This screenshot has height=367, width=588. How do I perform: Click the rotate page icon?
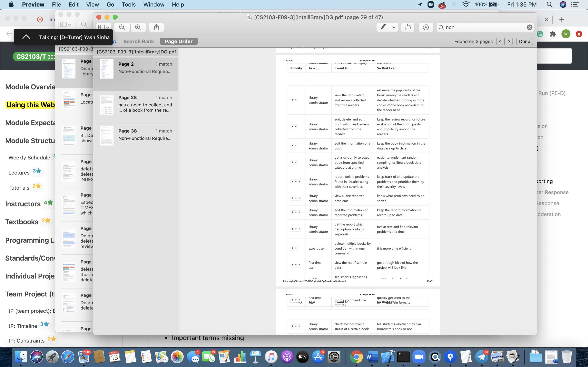(x=408, y=28)
